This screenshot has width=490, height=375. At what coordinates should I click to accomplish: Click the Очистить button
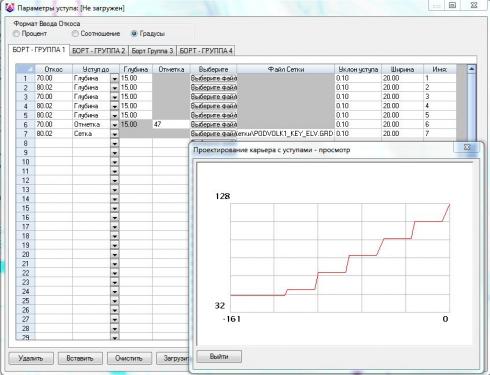pos(129,358)
